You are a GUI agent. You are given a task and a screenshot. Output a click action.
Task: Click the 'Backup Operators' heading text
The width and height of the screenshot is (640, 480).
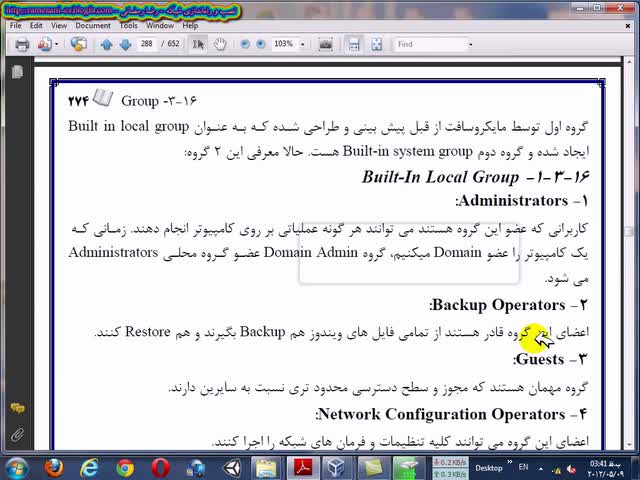tap(499, 305)
